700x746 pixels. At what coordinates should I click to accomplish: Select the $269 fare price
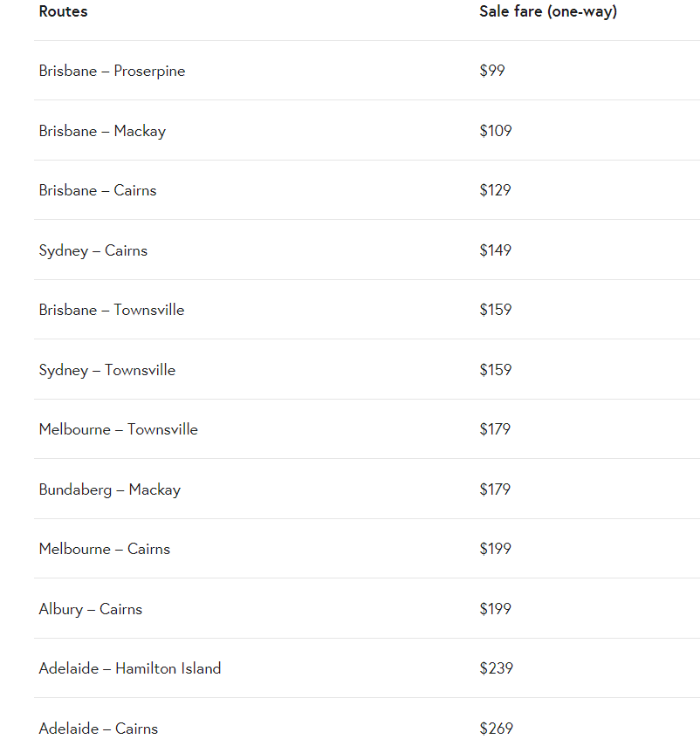coord(497,729)
